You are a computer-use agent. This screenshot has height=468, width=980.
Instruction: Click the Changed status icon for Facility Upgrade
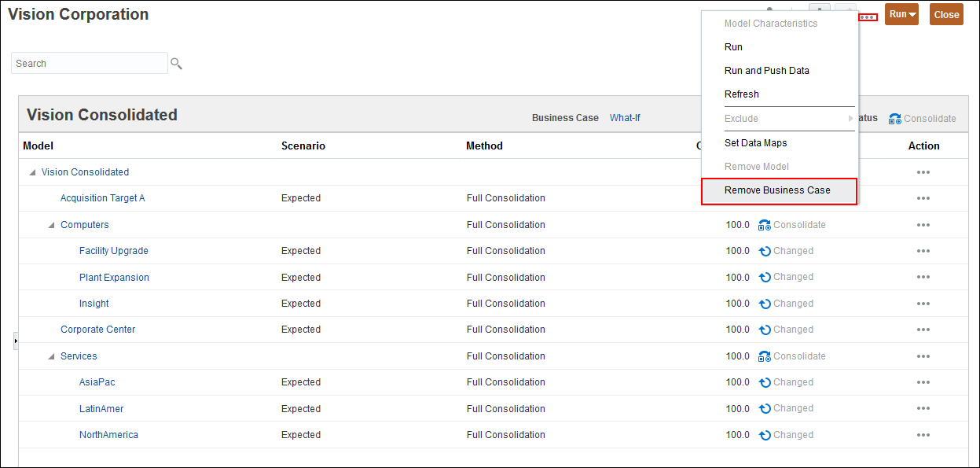(x=764, y=250)
